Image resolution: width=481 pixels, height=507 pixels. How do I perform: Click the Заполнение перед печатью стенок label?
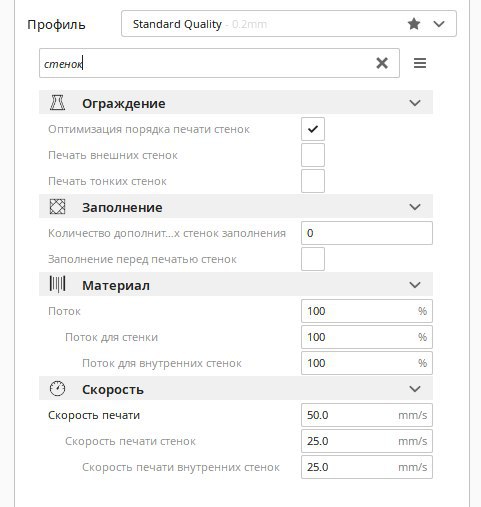tap(142, 259)
